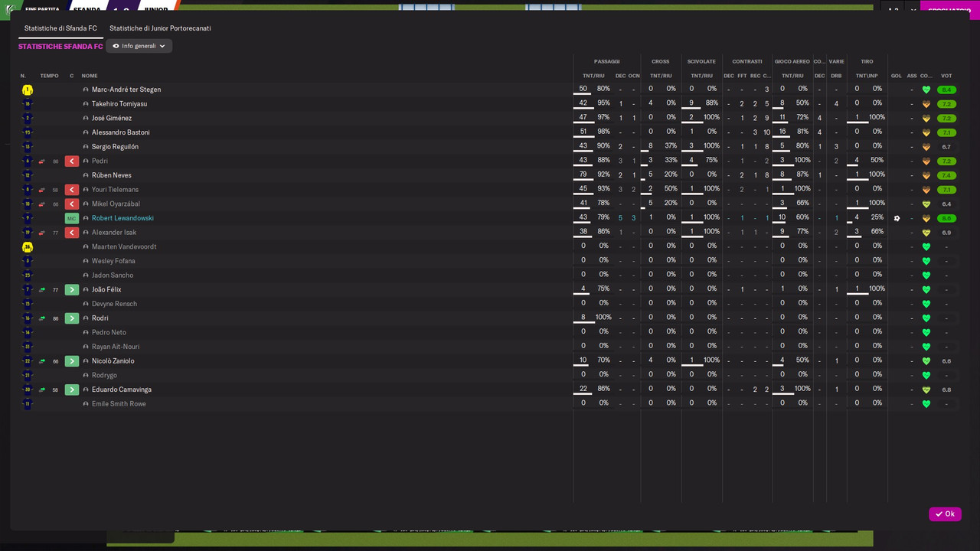
Task: Switch to Statistiche di Sfanda FC tab
Action: click(x=60, y=28)
